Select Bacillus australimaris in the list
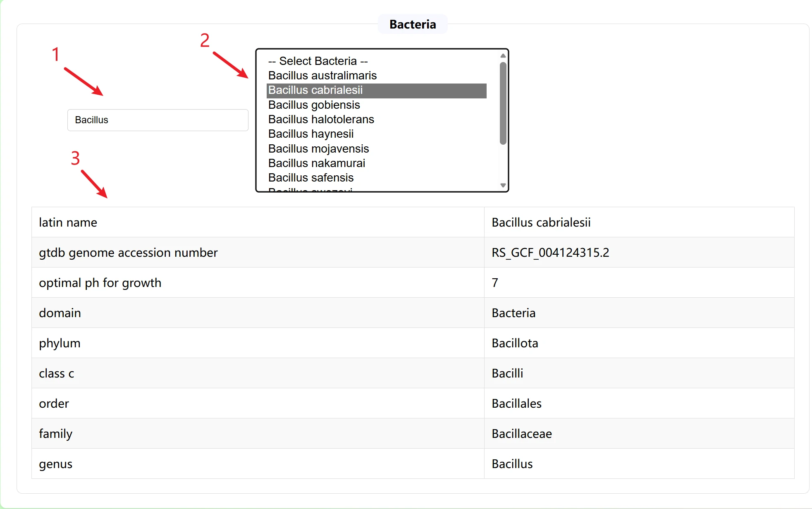 coord(322,76)
